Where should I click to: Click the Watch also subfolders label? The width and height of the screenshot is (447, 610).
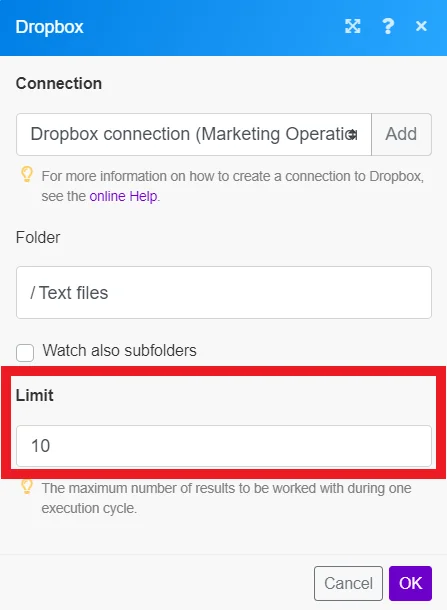(119, 351)
